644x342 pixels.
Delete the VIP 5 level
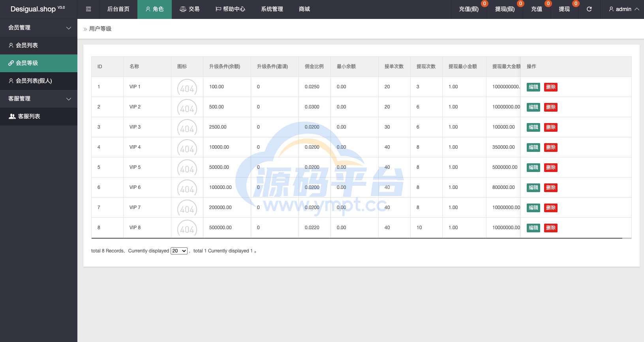(551, 168)
